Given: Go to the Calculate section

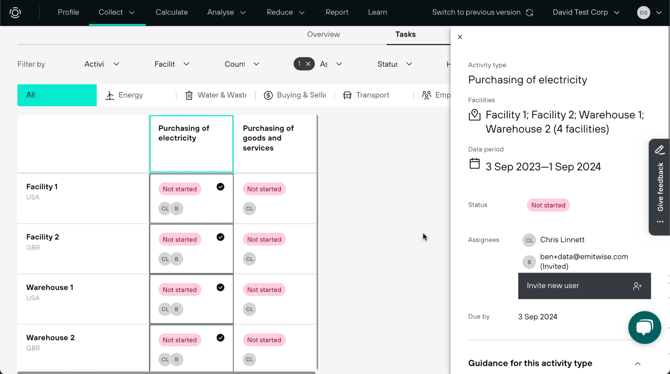Looking at the screenshot, I should pos(171,12).
